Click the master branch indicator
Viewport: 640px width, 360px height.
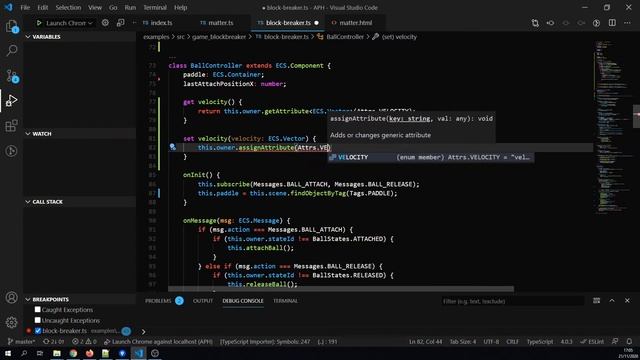(22, 342)
